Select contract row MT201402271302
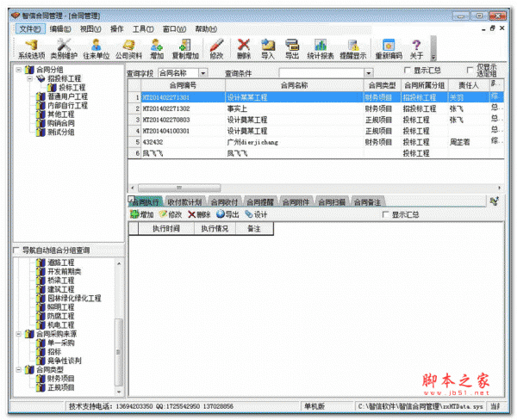The height and width of the screenshot is (420, 517). (315, 108)
